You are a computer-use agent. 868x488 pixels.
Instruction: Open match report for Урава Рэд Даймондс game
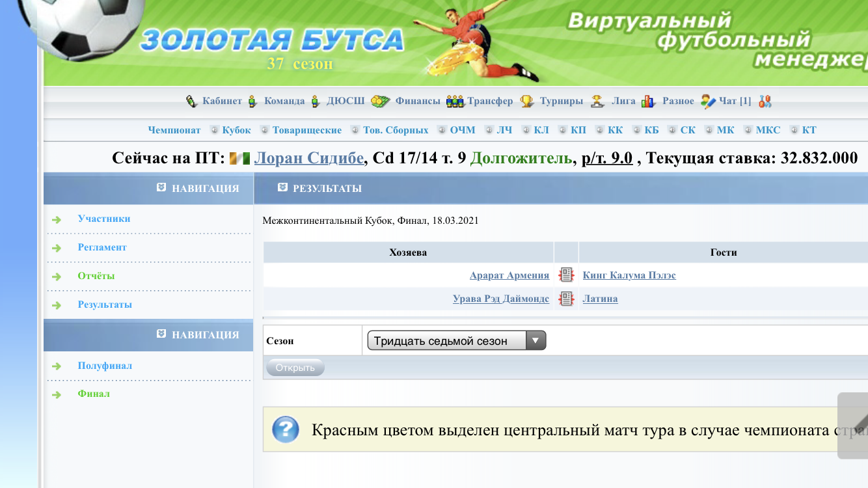coord(567,299)
